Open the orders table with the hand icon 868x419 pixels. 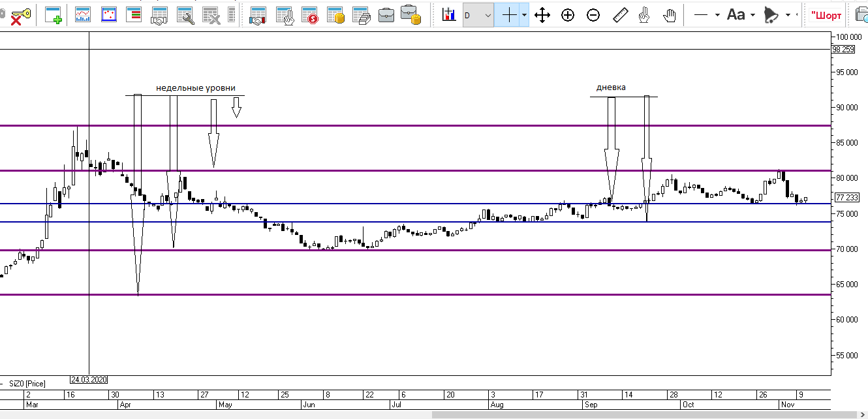click(284, 15)
